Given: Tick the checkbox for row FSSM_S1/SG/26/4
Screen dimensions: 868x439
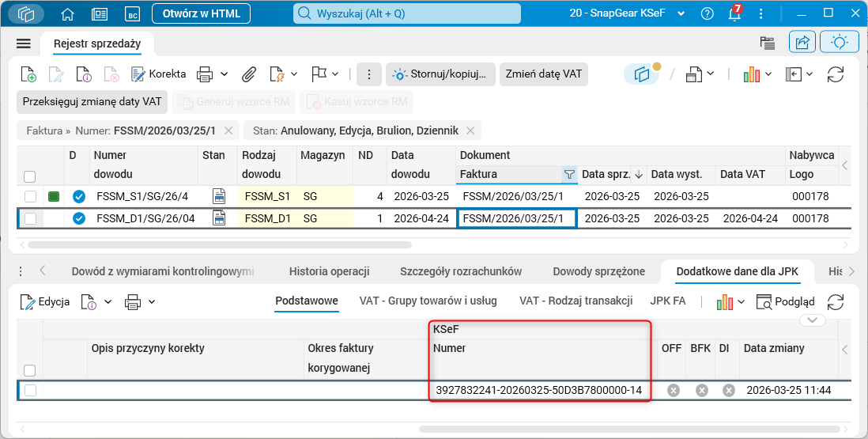Looking at the screenshot, I should click(x=31, y=196).
